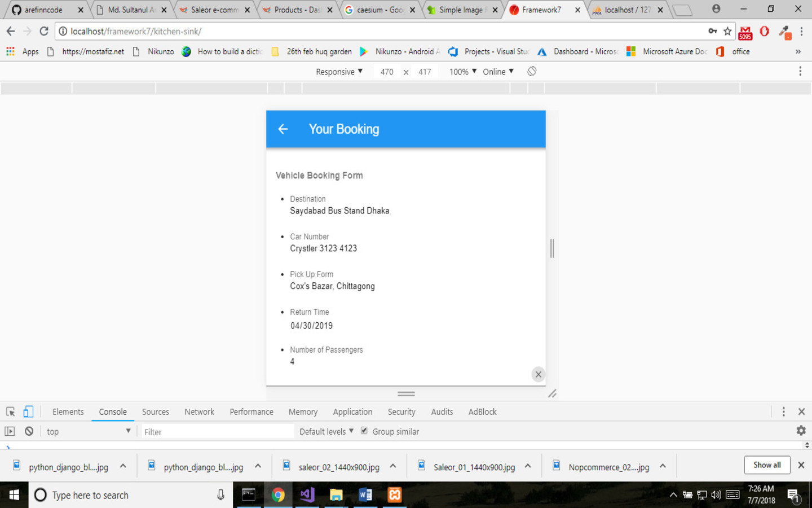Open the Online throttling dropdown

(498, 72)
